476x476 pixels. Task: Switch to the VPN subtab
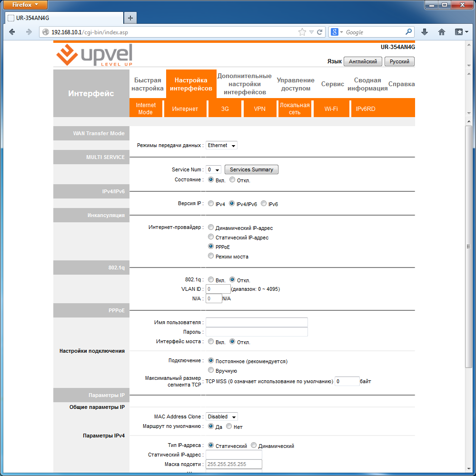point(259,109)
